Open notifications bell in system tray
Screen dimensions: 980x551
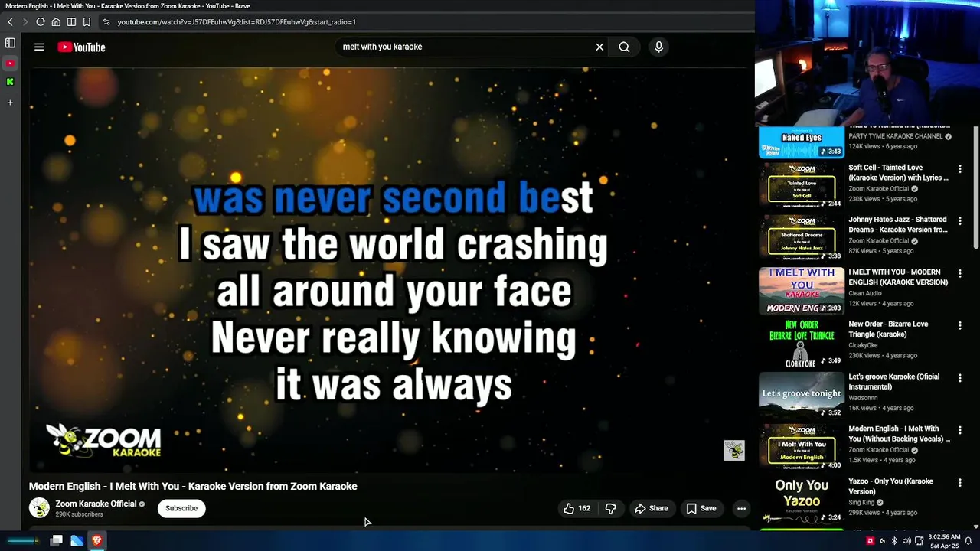[x=969, y=541]
